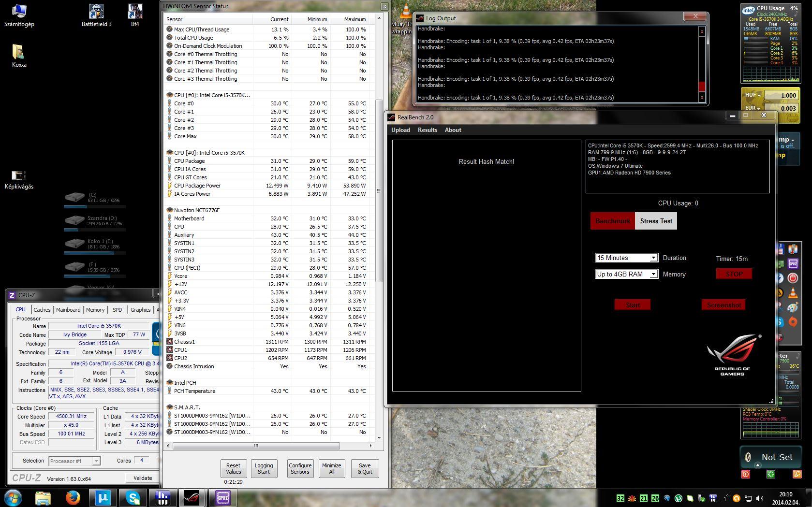Click the VLC icon in launcher gadget

click(793, 292)
